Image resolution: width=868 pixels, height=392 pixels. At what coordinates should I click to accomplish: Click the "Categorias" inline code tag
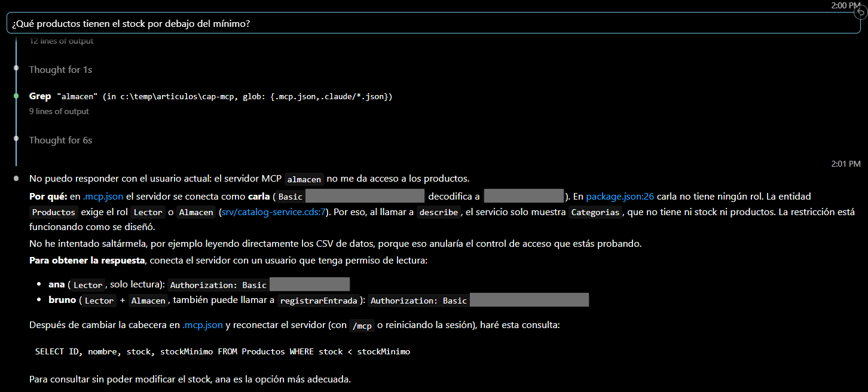[x=595, y=212]
